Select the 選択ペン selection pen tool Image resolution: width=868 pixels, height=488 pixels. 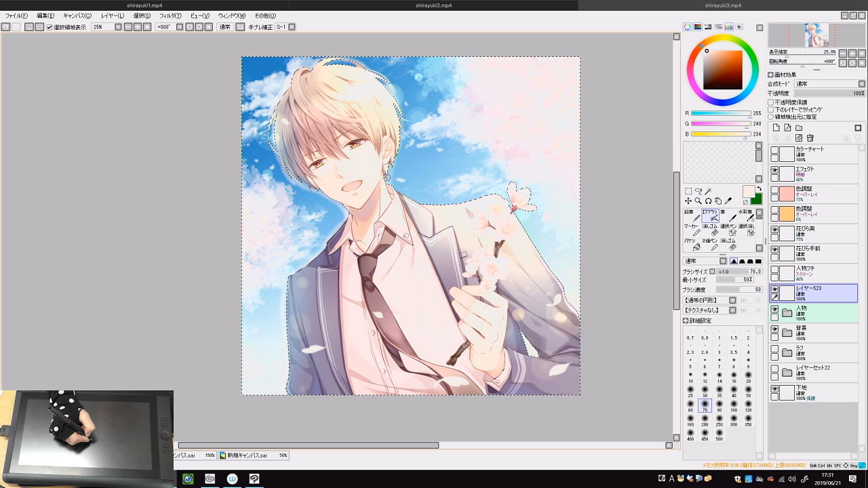[728, 230]
